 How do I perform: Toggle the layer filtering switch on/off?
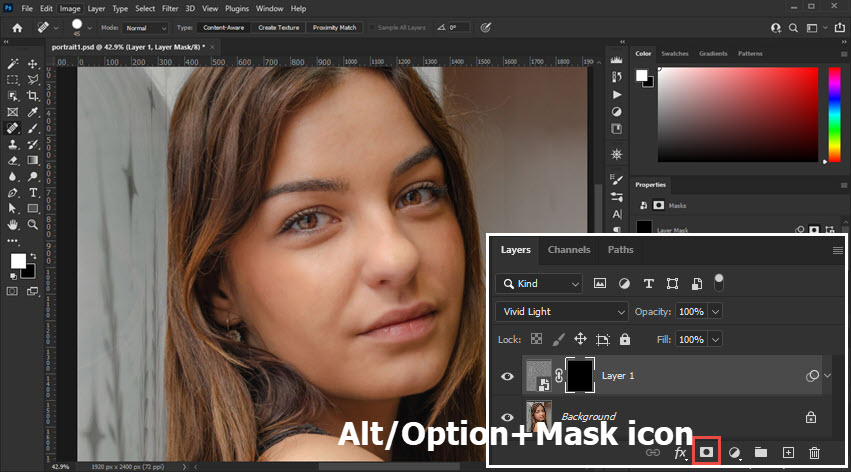[x=719, y=283]
